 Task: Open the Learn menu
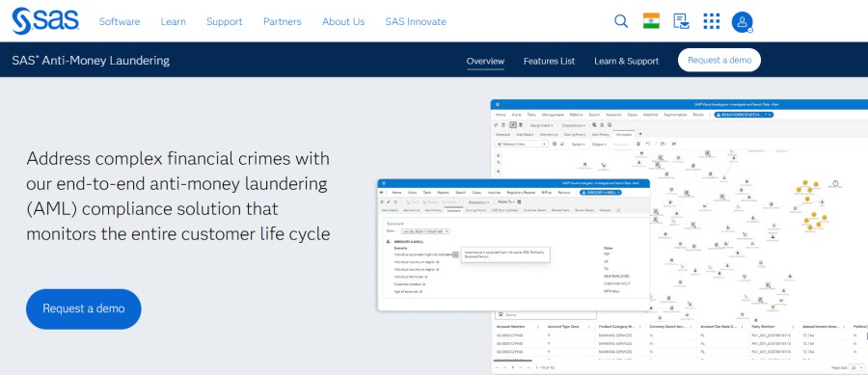pos(174,21)
